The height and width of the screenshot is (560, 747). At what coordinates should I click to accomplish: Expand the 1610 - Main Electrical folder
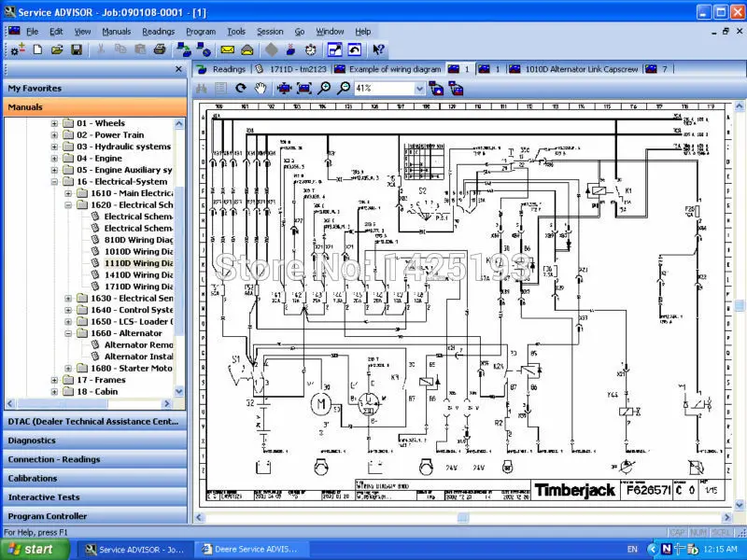tap(68, 193)
